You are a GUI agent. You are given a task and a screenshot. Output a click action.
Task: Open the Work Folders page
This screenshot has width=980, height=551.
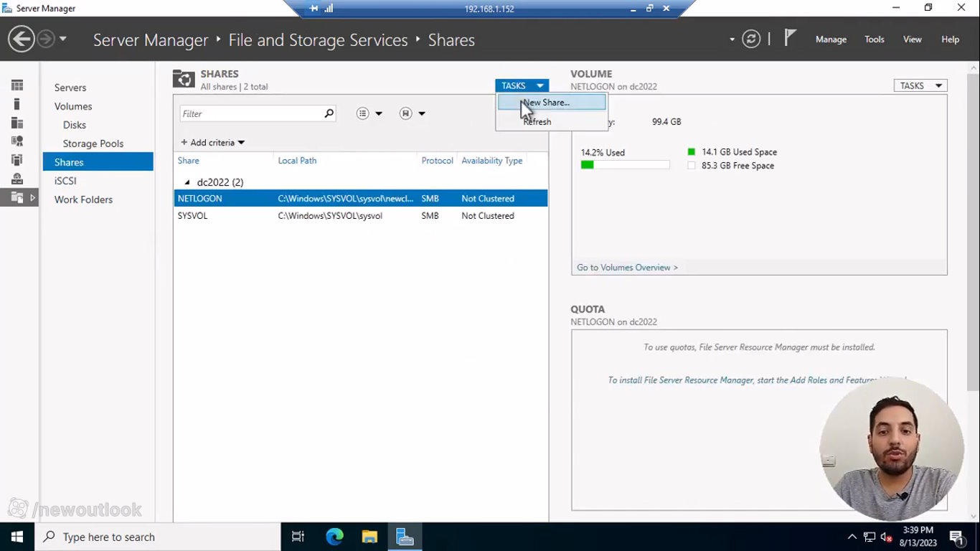[x=83, y=199]
